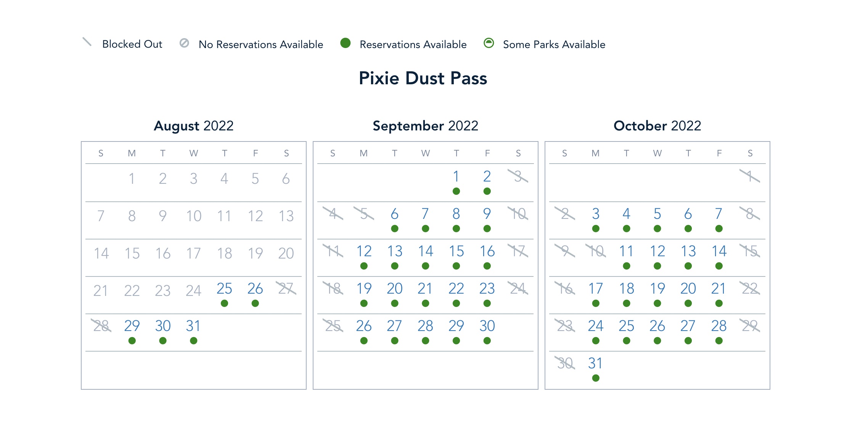Screen dimensions: 868x421
Task: Click the Some Parks Available legend icon
Action: 489,43
